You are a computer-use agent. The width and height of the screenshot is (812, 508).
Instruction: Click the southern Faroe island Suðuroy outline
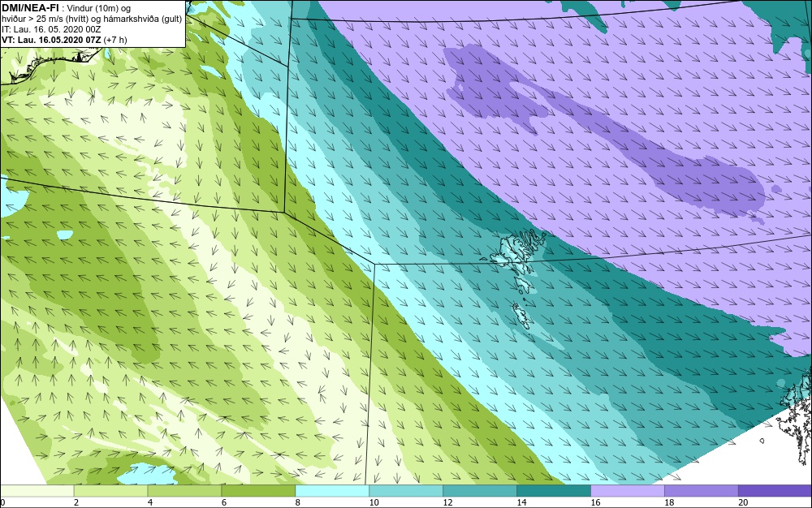click(x=521, y=316)
